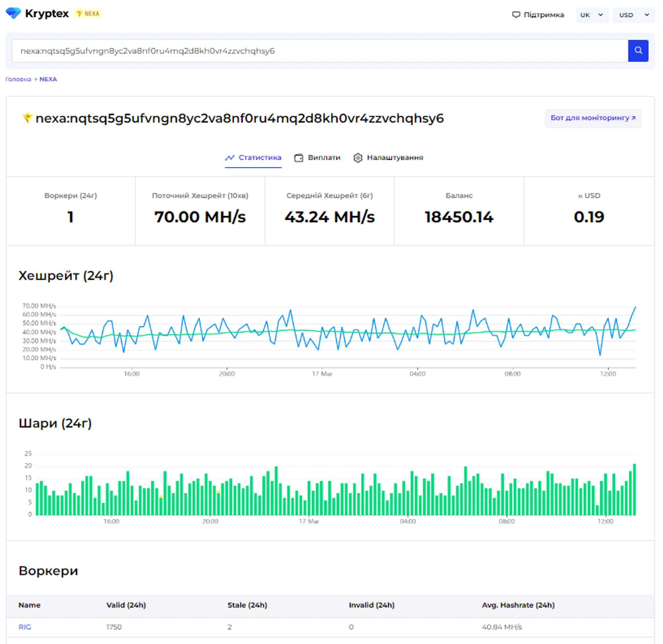Open the UK language dropdown

point(592,15)
